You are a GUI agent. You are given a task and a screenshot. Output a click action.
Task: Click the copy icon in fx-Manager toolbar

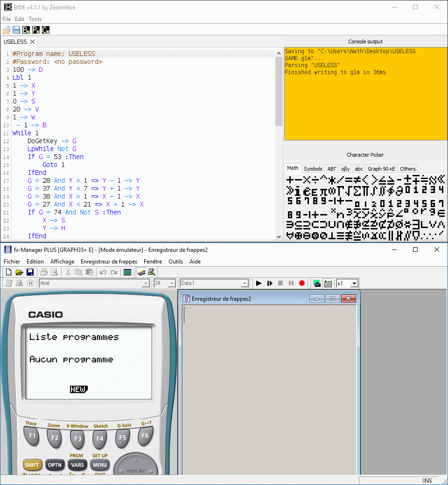pos(79,272)
